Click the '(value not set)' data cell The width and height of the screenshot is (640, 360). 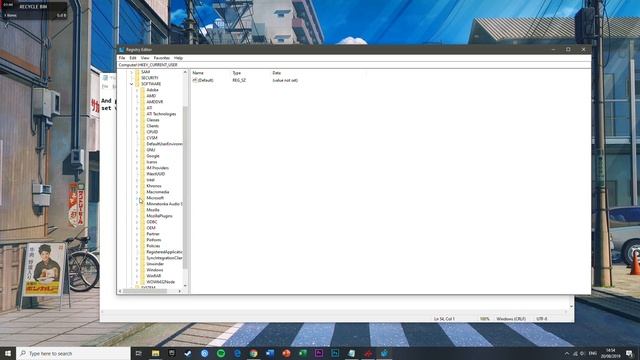(285, 80)
